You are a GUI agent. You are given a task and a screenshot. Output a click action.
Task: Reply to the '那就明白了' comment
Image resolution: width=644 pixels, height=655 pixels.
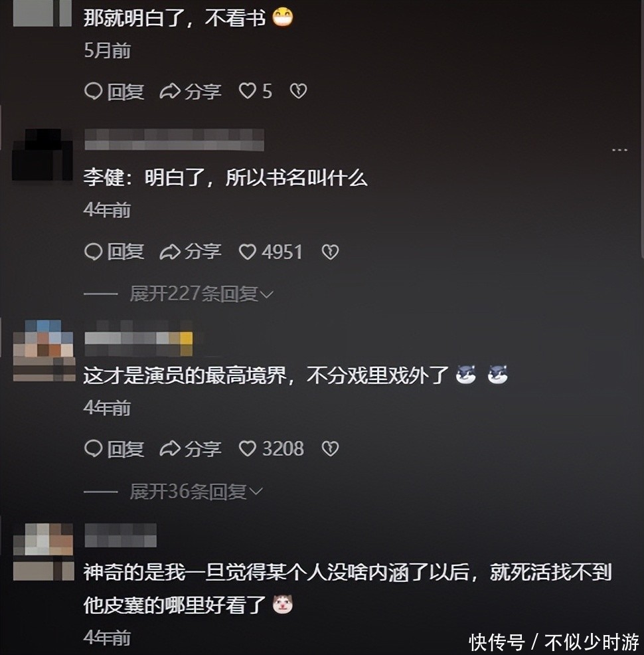tap(114, 91)
